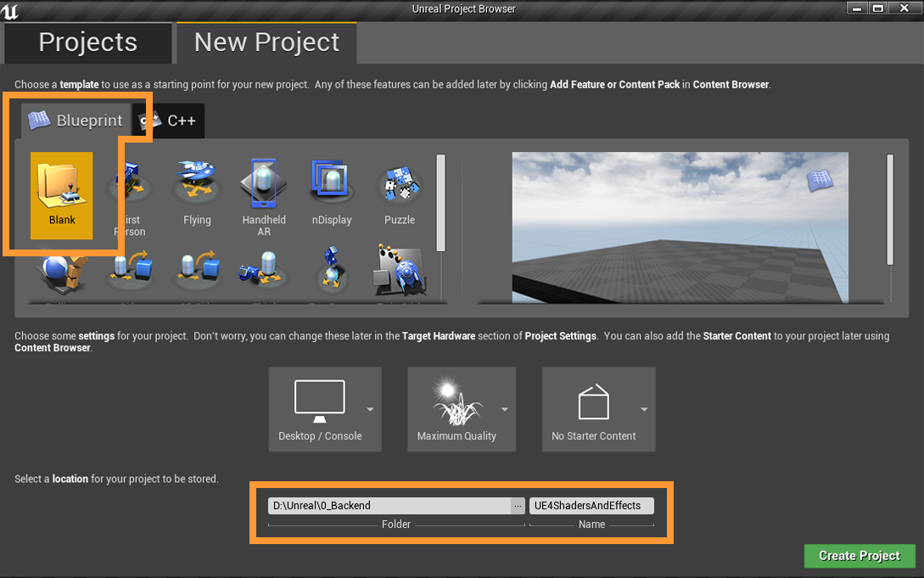The width and height of the screenshot is (924, 578).
Task: Click the project Folder path field
Action: [x=389, y=506]
